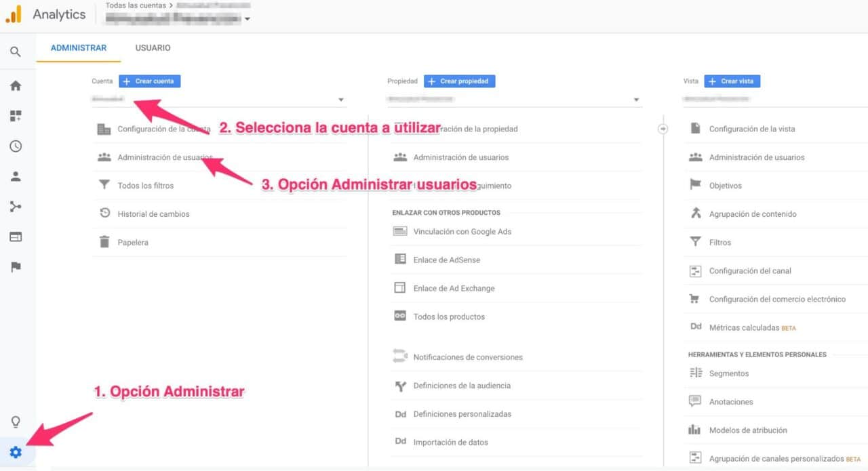The height and width of the screenshot is (471, 868).
Task: Switch to the USUARIO tab
Action: (x=153, y=47)
